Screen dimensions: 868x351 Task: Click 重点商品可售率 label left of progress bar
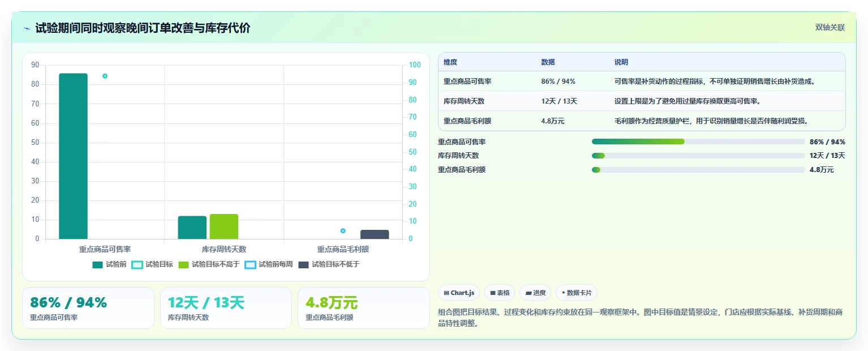[x=462, y=142]
